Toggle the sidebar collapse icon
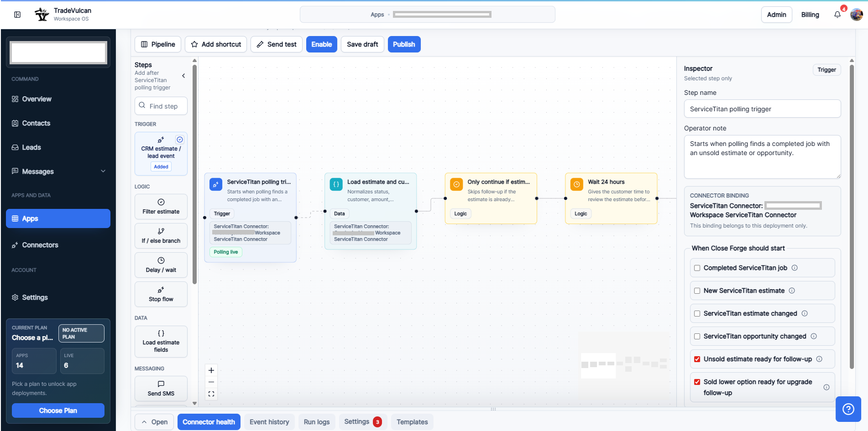This screenshot has width=868, height=431. pyautogui.click(x=17, y=15)
